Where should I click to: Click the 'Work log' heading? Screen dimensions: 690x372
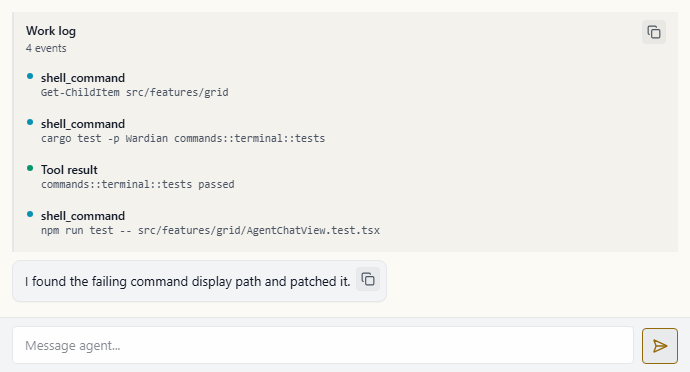[51, 31]
